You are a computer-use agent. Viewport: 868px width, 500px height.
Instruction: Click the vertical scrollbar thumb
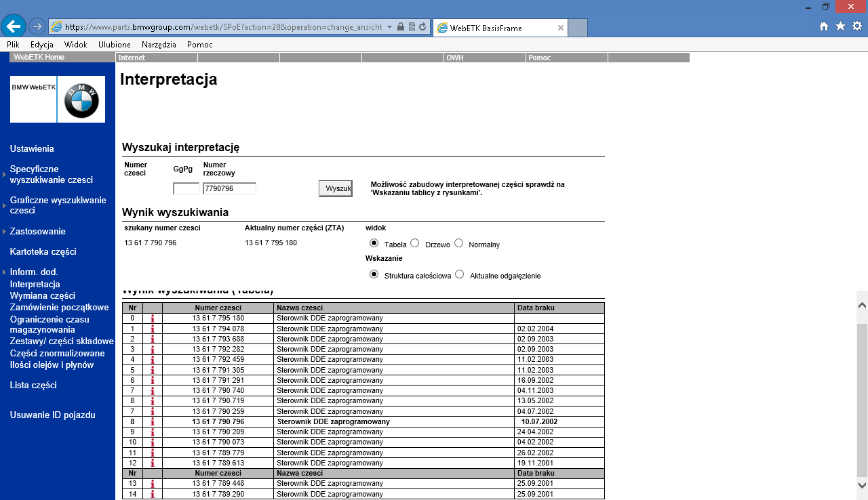pyautogui.click(x=862, y=400)
